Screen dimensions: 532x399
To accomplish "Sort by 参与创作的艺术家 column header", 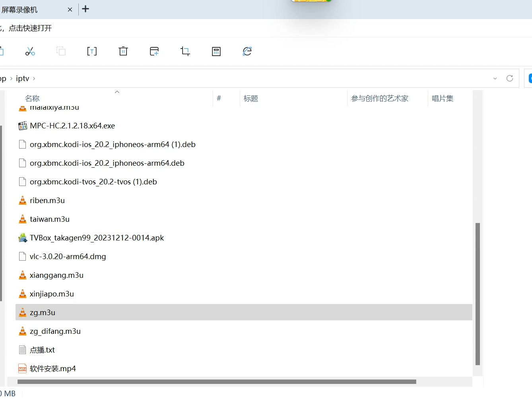I will pyautogui.click(x=380, y=99).
